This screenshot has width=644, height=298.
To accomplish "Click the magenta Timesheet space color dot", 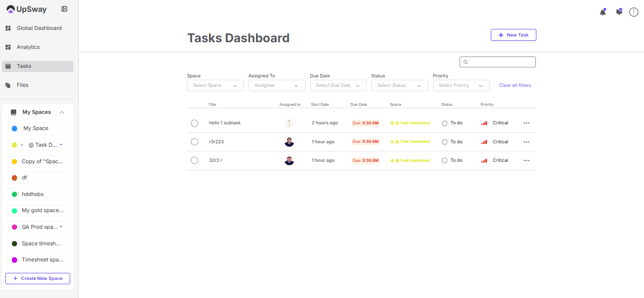I will tap(14, 260).
